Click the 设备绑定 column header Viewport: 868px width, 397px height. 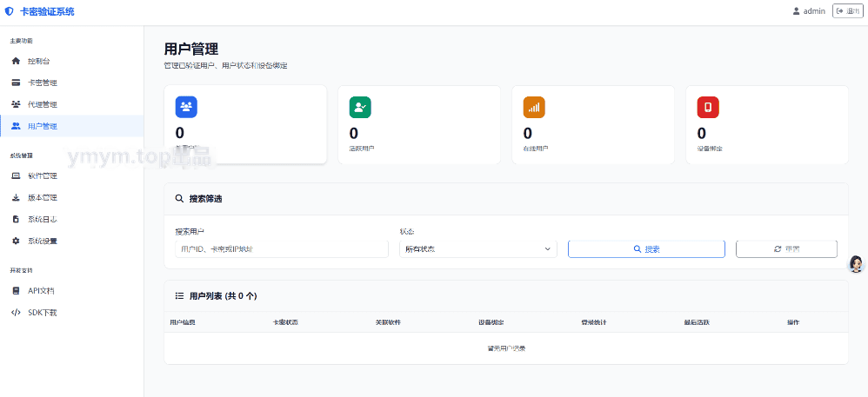(x=491, y=322)
